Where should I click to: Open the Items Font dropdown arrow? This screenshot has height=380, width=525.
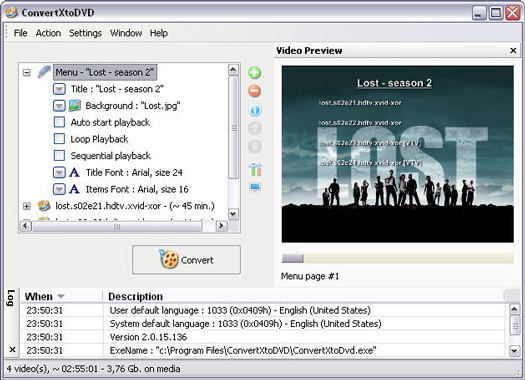coord(59,189)
